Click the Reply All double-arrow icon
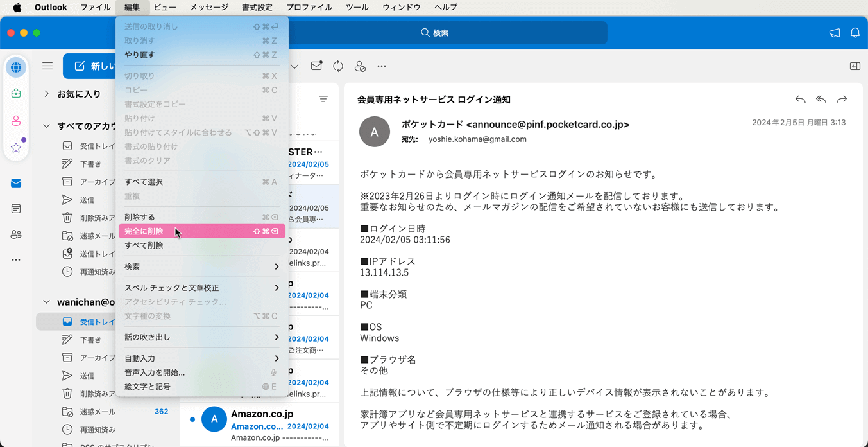Image resolution: width=868 pixels, height=447 pixels. pos(821,100)
